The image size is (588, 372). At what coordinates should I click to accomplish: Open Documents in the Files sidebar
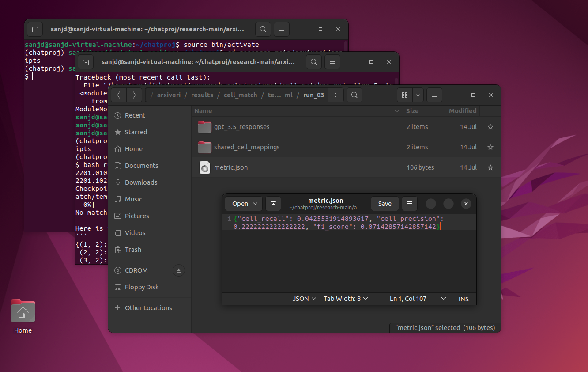(x=150, y=166)
